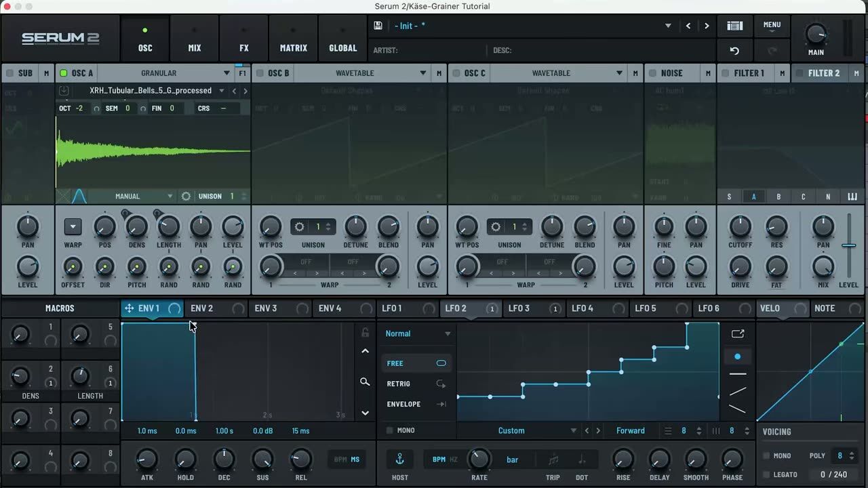Click the OCT -2 value field

click(x=80, y=108)
